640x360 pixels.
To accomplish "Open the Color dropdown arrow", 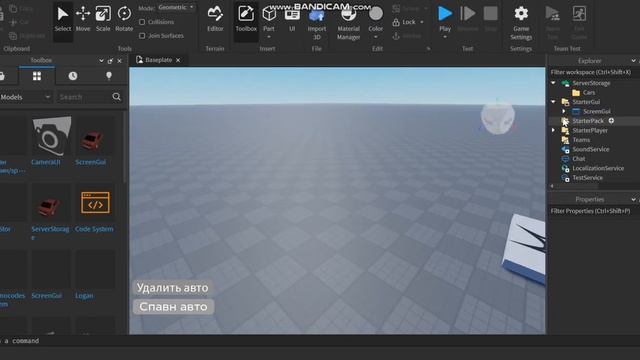I will click(x=376, y=37).
